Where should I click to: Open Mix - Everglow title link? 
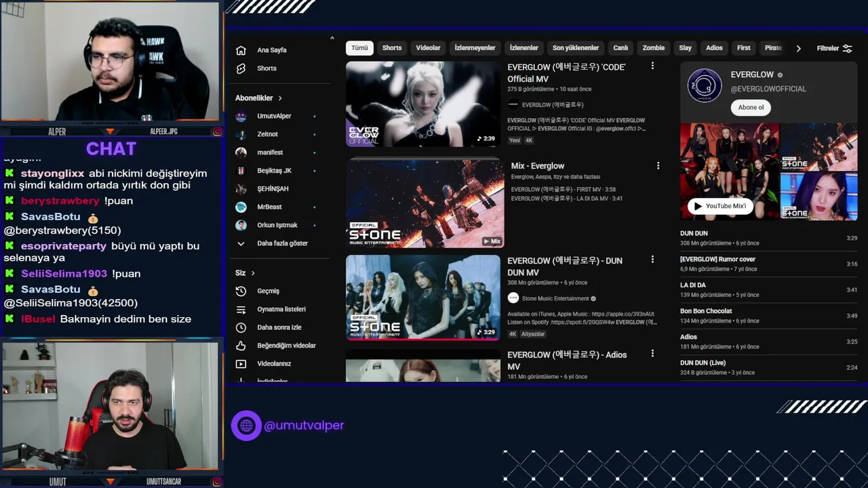click(x=538, y=166)
